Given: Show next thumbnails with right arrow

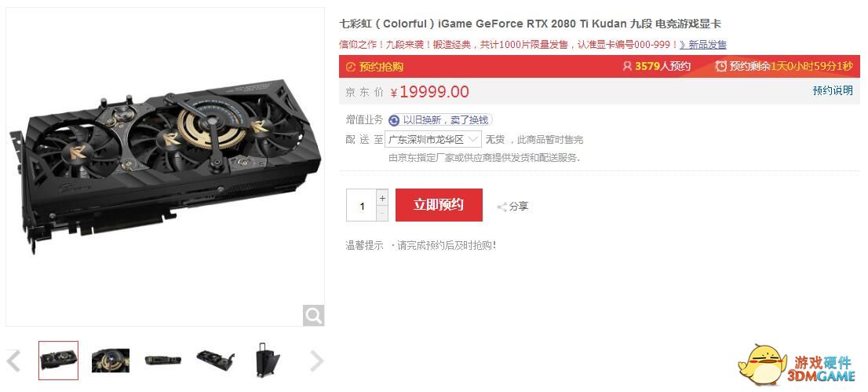Looking at the screenshot, I should tap(316, 361).
